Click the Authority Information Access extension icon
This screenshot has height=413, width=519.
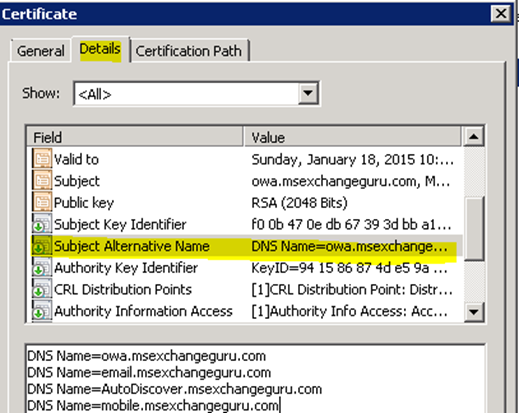click(x=42, y=310)
